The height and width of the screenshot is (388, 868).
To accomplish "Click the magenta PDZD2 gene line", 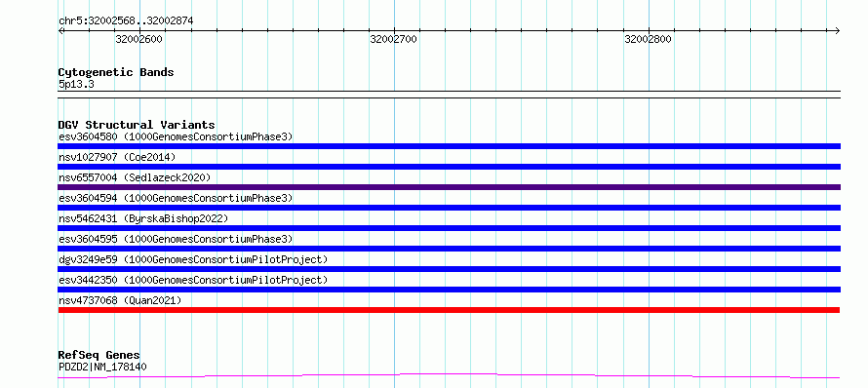I will [449, 376].
